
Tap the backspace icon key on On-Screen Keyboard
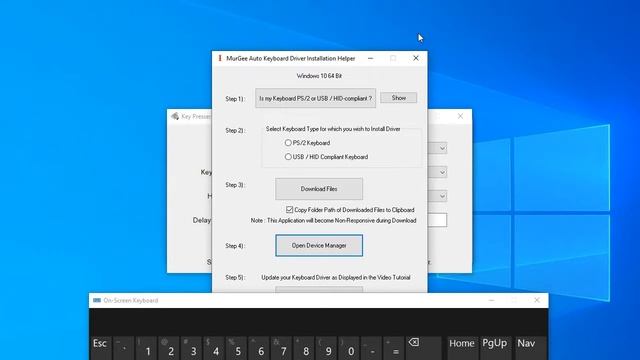coord(424,348)
